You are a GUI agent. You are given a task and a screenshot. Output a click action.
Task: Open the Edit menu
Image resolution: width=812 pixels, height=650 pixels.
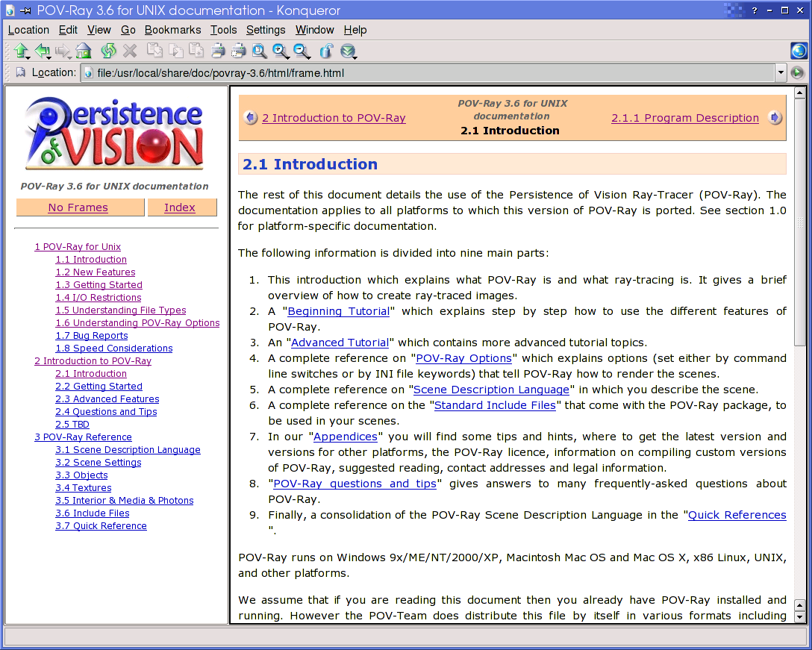tap(68, 30)
